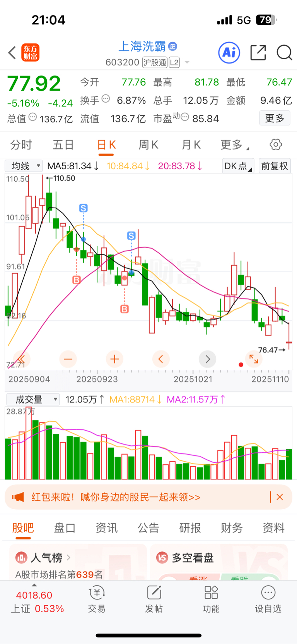Tap the share/export icon
Viewport: 297px width, 644px height.
(258, 52)
